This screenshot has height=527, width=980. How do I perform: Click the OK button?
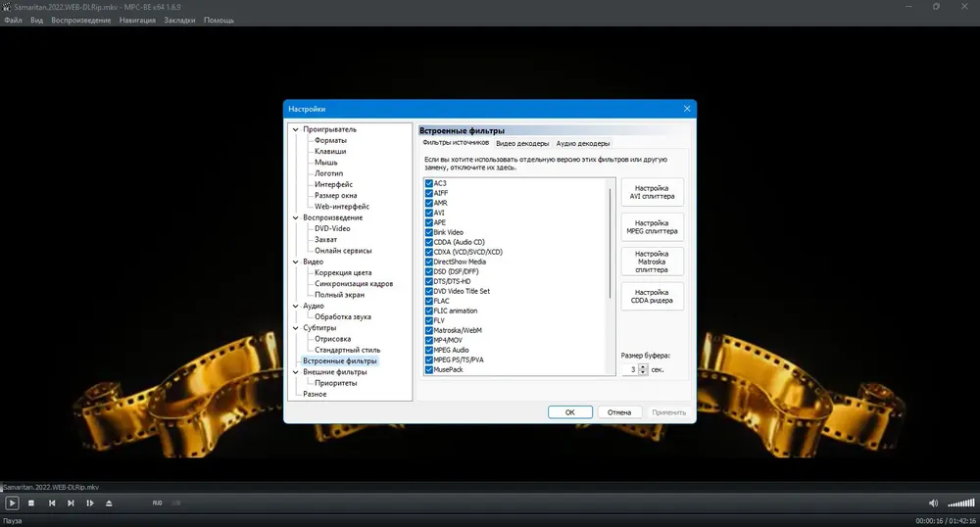(x=570, y=412)
